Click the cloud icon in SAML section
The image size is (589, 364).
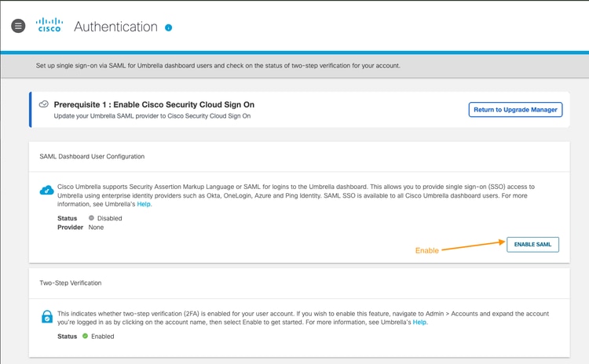(x=46, y=191)
